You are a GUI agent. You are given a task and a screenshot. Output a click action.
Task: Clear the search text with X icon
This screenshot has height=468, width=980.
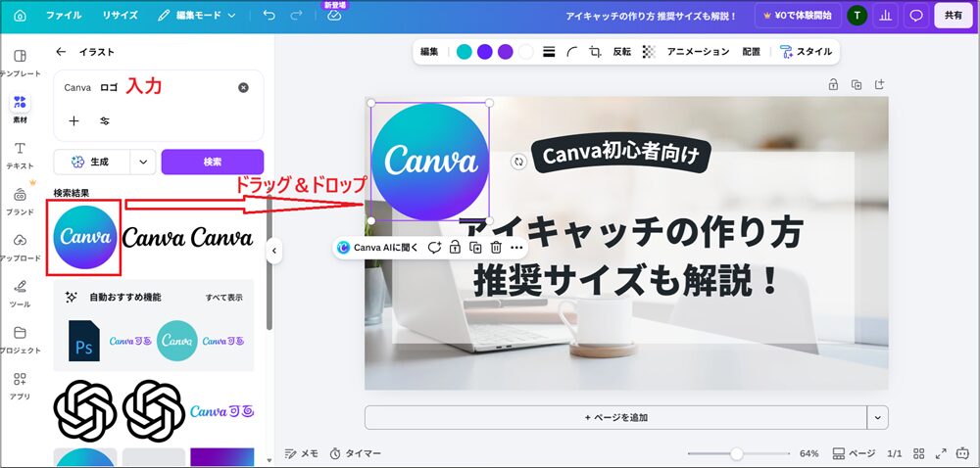[243, 88]
